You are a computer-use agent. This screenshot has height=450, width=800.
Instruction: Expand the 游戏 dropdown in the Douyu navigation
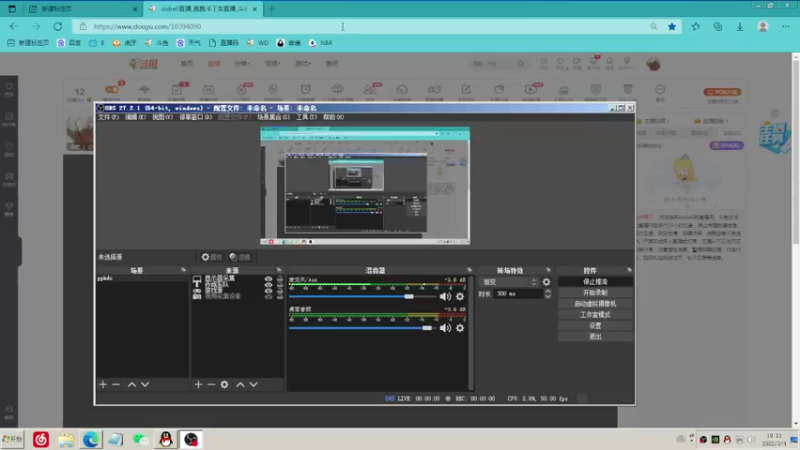click(x=303, y=64)
